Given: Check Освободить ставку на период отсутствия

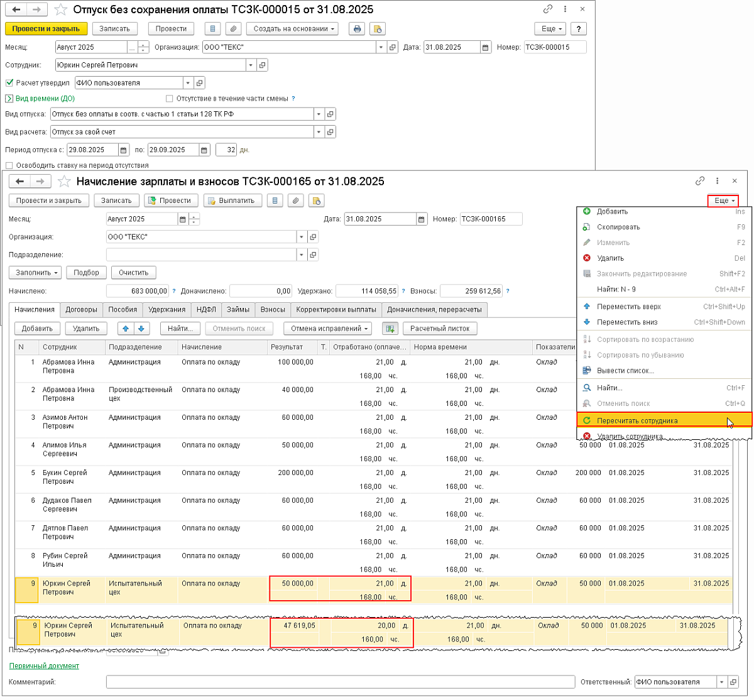Looking at the screenshot, I should tap(9, 166).
